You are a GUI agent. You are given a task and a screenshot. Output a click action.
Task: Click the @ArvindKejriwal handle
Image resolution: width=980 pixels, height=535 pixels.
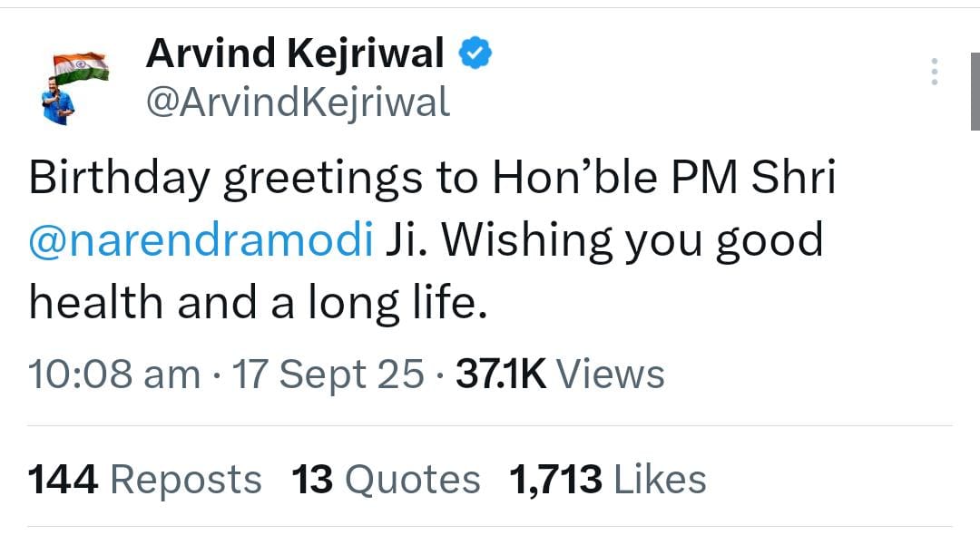pyautogui.click(x=298, y=103)
